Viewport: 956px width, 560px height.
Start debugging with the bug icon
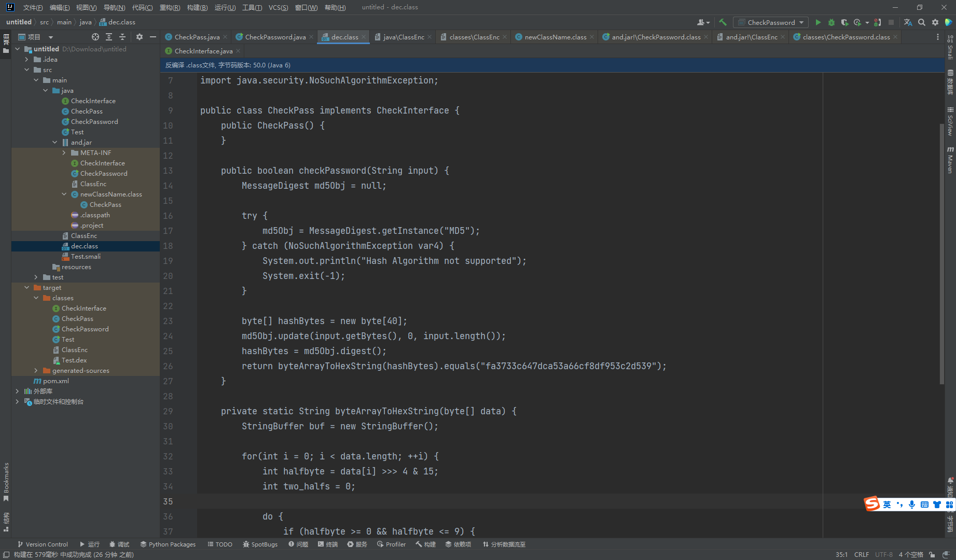pos(832,22)
